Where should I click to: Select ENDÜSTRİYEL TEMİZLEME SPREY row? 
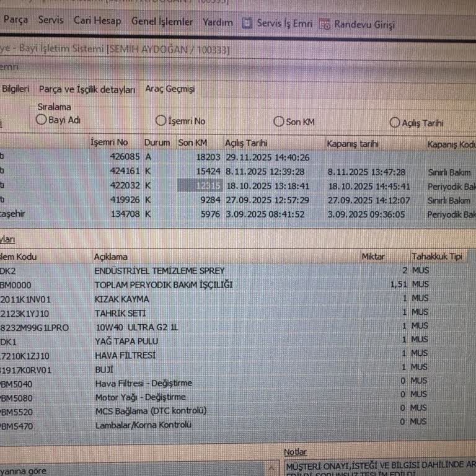(234, 270)
